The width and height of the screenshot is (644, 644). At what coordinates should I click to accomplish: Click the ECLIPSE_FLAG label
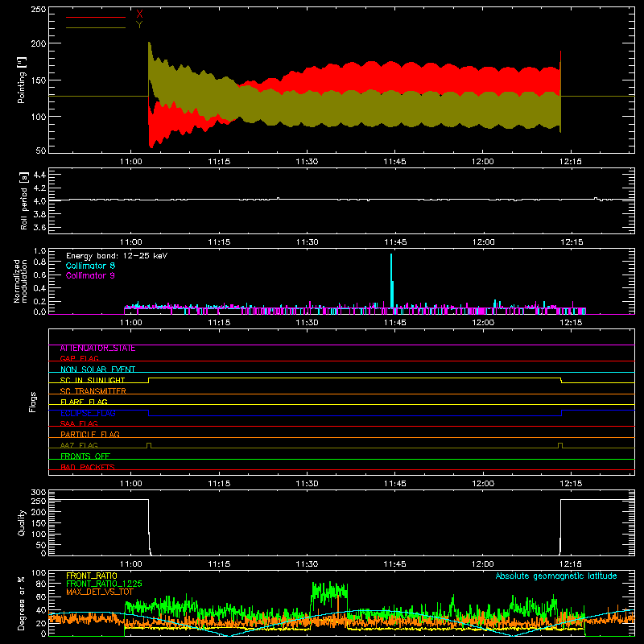(x=88, y=413)
